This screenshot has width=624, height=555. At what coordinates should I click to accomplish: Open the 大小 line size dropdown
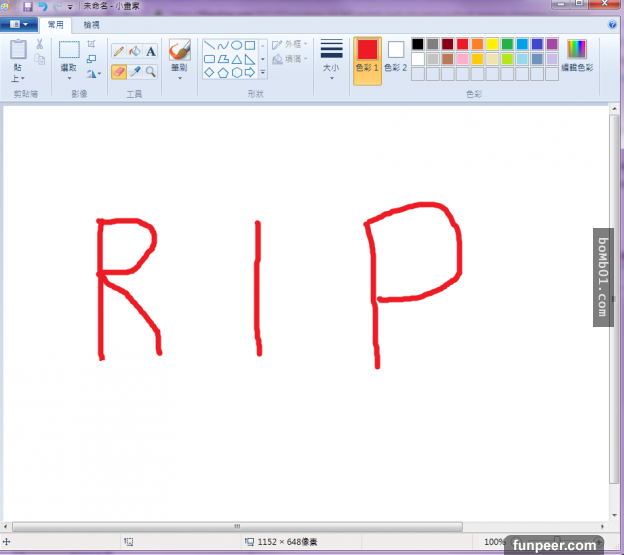tap(331, 58)
